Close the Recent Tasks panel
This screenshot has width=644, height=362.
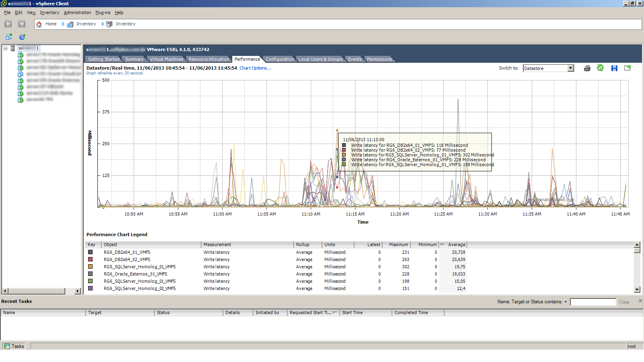point(640,301)
